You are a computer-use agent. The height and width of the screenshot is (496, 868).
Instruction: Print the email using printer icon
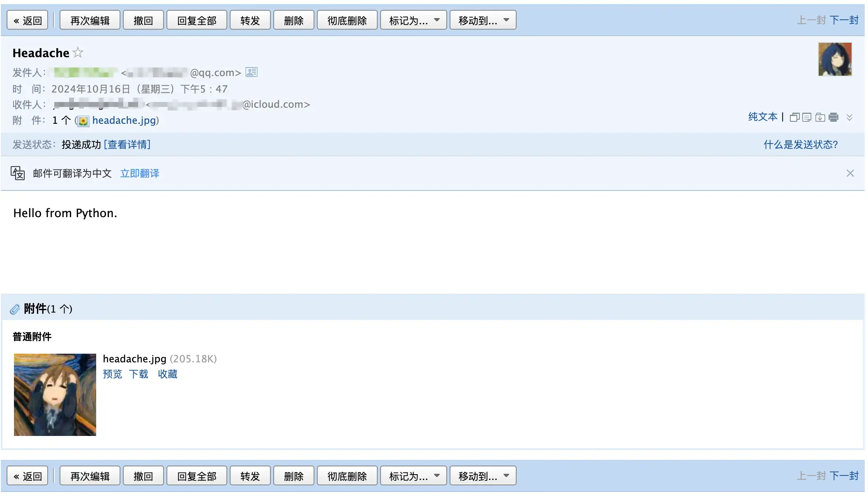[x=833, y=118]
